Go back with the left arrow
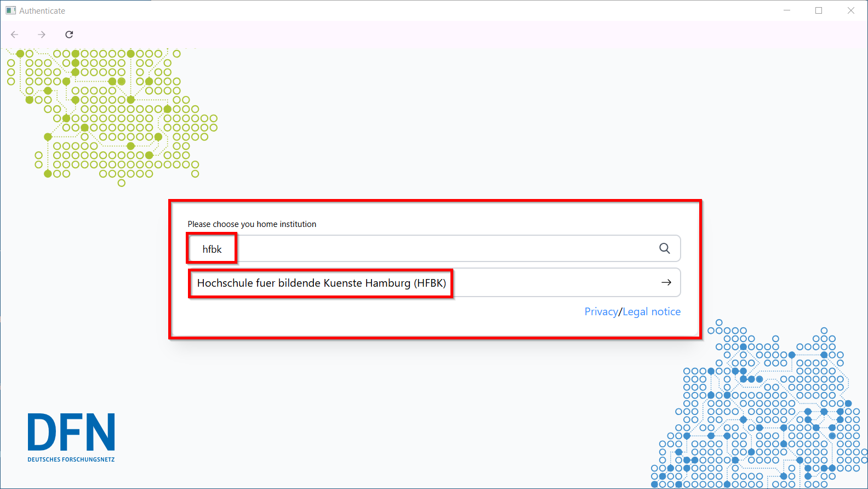 click(x=15, y=35)
